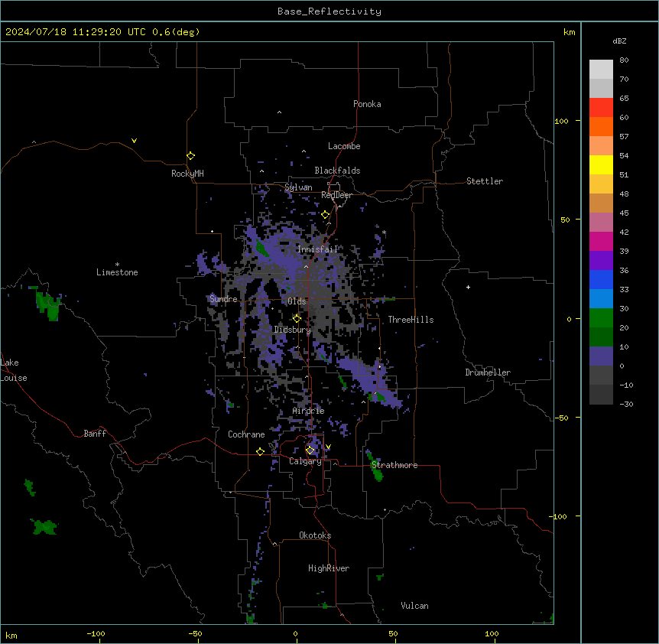Click the yellow diamond marker south of RedDeer
The image size is (659, 644).
[x=326, y=215]
